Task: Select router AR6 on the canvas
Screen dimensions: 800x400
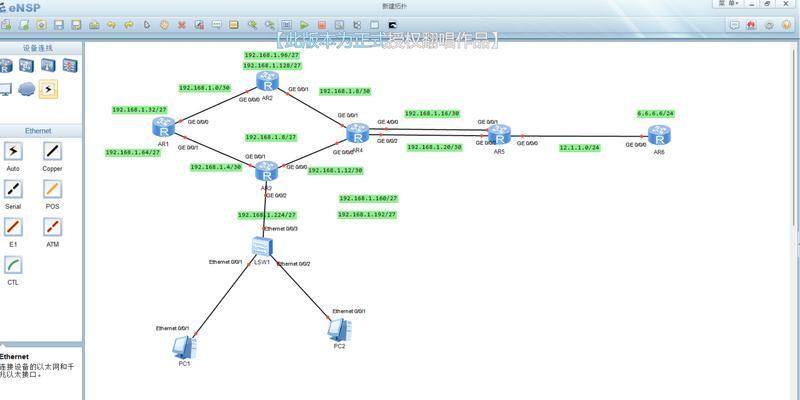Action: [x=659, y=135]
